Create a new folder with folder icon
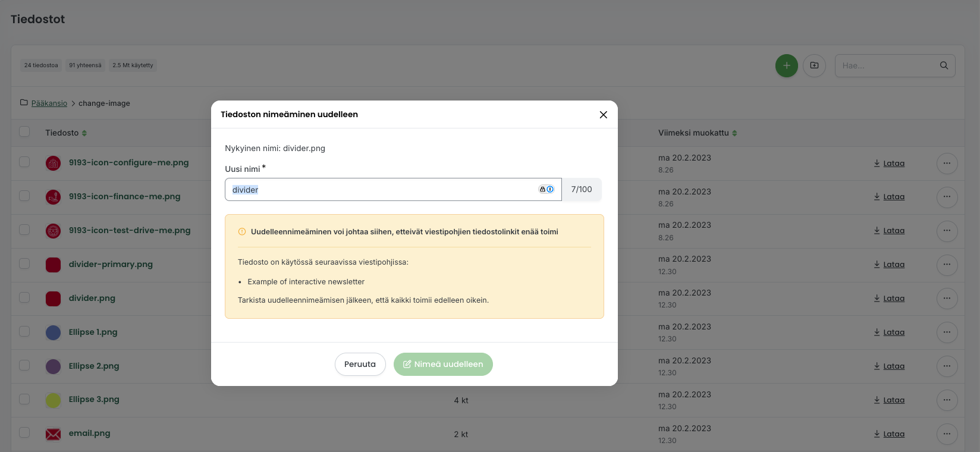Viewport: 980px width, 452px height. click(x=814, y=65)
